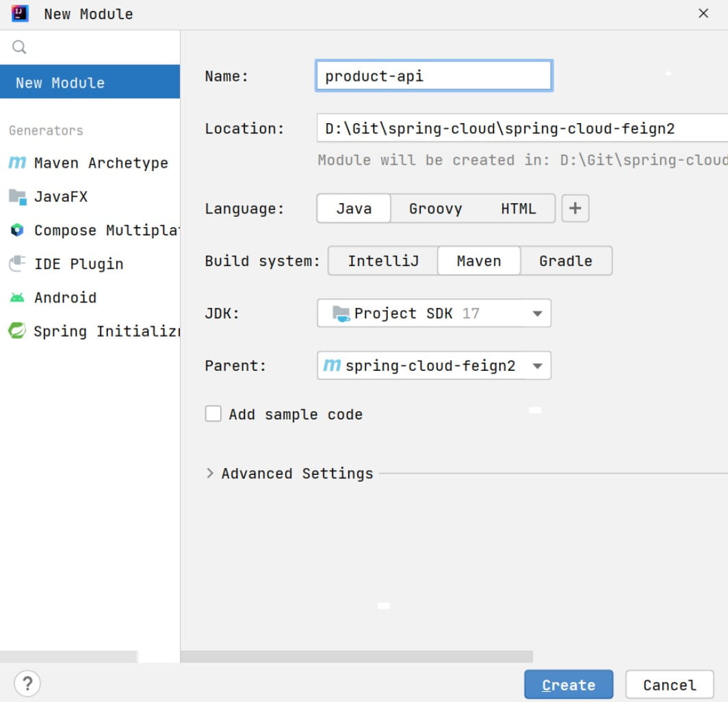Screen dimensions: 728x702
Task: Click the search magnifier icon
Action: pos(19,47)
